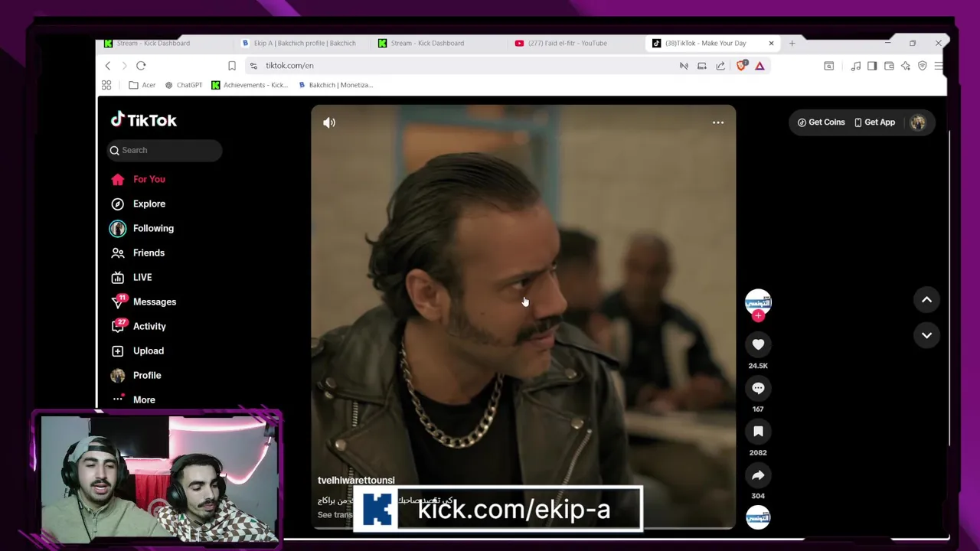Open the Acer bookmarks folder
Image resolution: width=980 pixels, height=551 pixels.
(142, 85)
